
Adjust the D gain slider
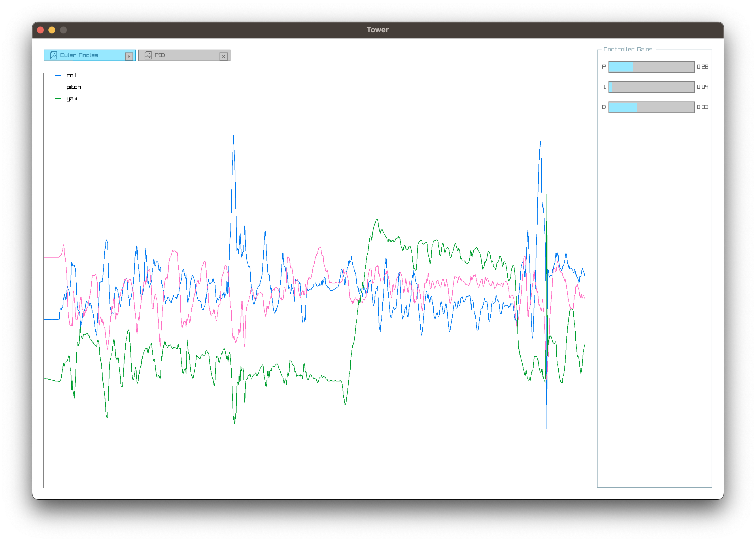point(651,107)
